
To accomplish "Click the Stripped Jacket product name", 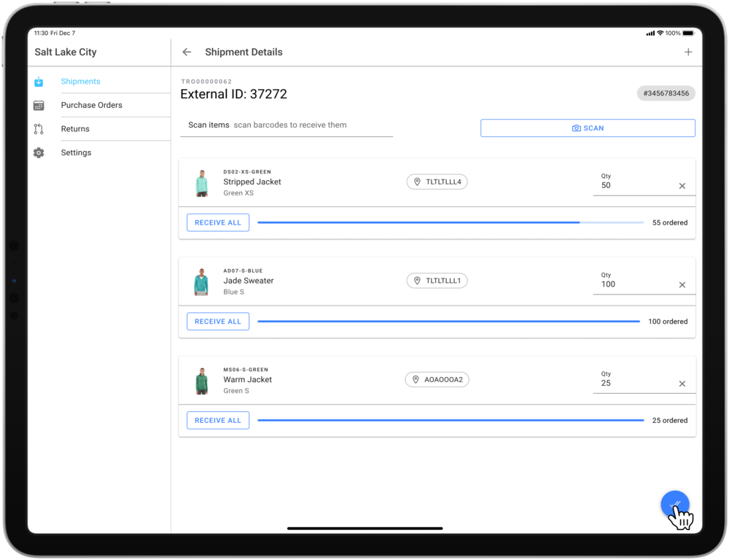I will pyautogui.click(x=252, y=182).
